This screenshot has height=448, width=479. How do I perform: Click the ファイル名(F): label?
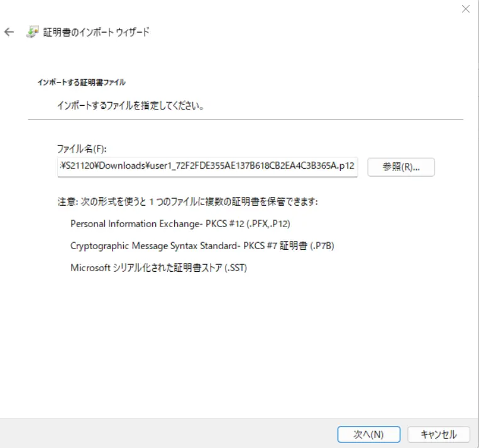click(x=82, y=149)
